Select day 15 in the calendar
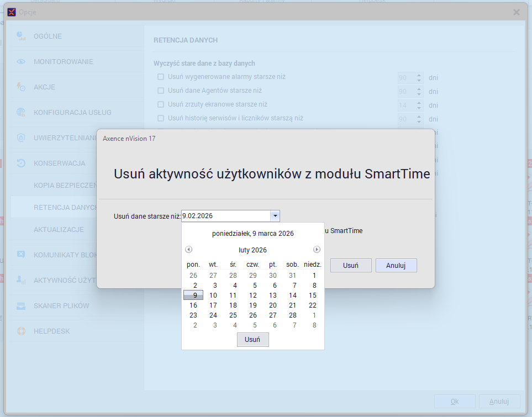The width and height of the screenshot is (532, 417). [x=314, y=295]
